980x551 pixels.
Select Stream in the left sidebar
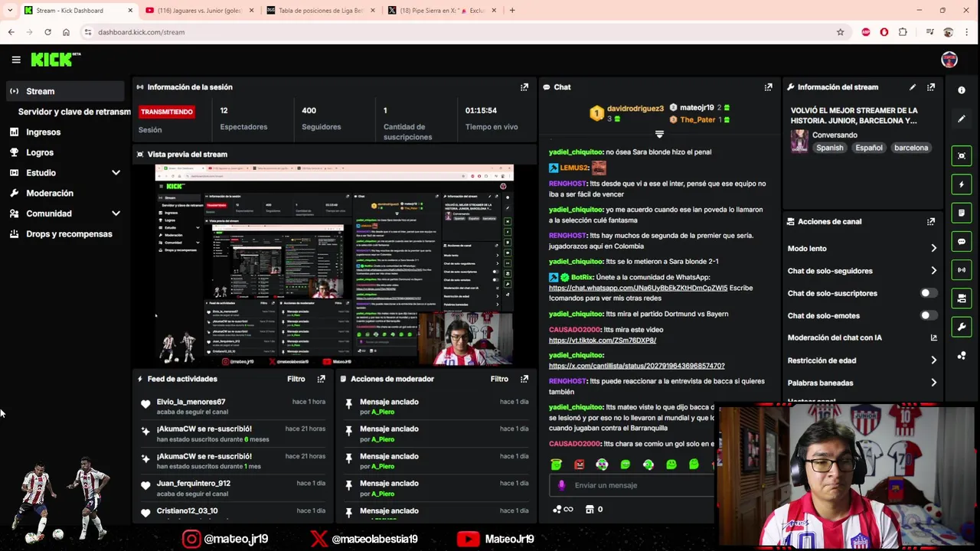point(64,91)
